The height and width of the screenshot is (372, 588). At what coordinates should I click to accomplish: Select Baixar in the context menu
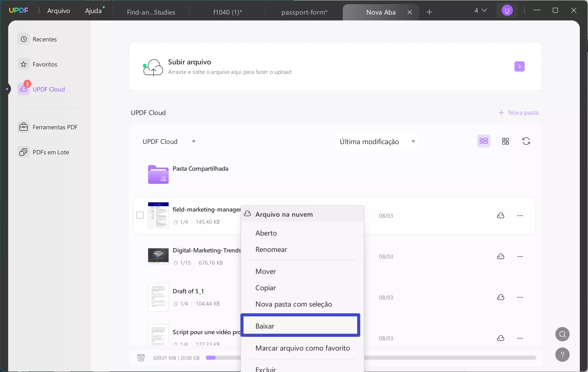pyautogui.click(x=264, y=325)
